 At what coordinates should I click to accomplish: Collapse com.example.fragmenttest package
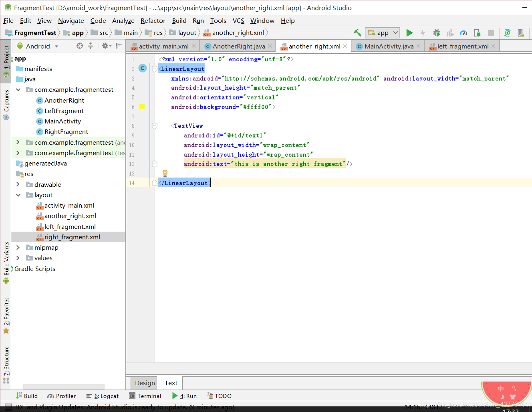(18, 90)
